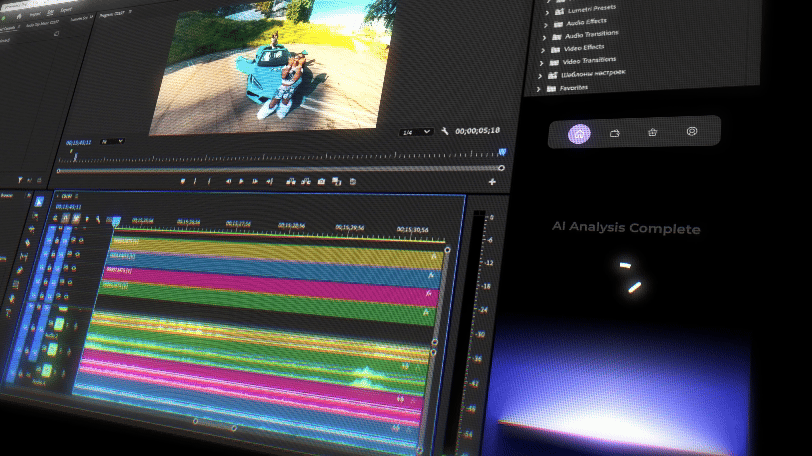
Task: Click the wrench settings icon in Program Monitor
Action: click(444, 131)
